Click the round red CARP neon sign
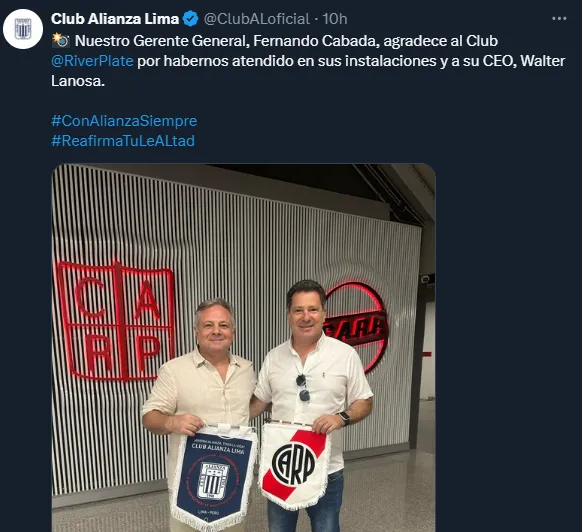 point(356,327)
